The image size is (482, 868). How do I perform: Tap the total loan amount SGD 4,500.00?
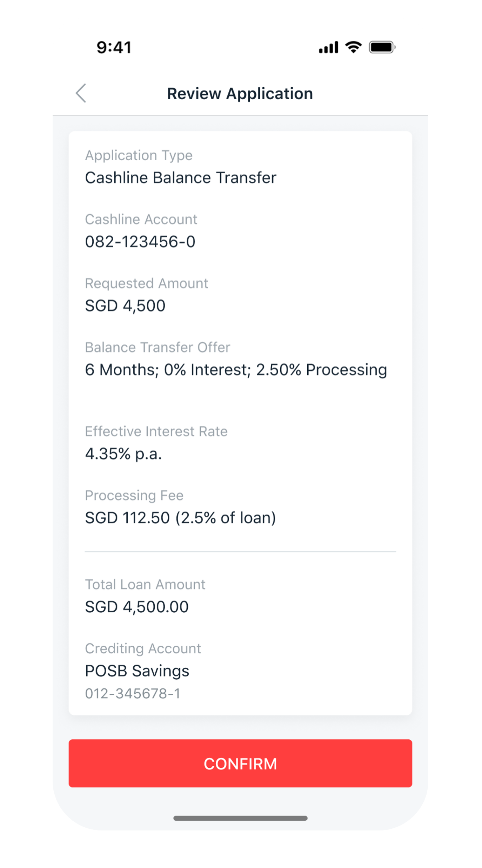pyautogui.click(x=137, y=607)
